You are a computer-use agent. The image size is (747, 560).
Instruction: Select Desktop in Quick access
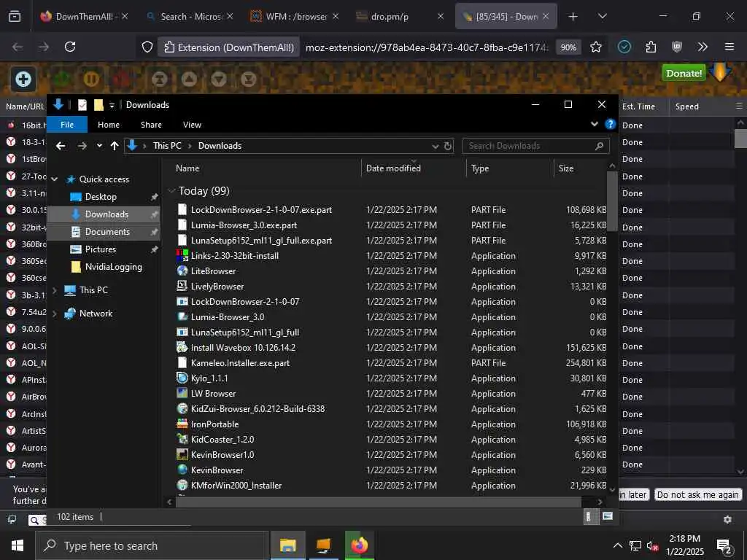coord(101,197)
